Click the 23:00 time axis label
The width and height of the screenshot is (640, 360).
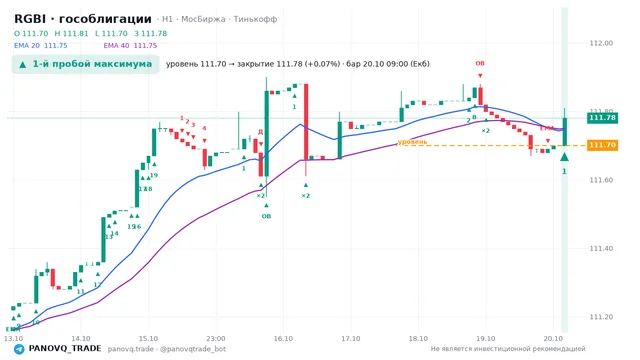pos(216,339)
